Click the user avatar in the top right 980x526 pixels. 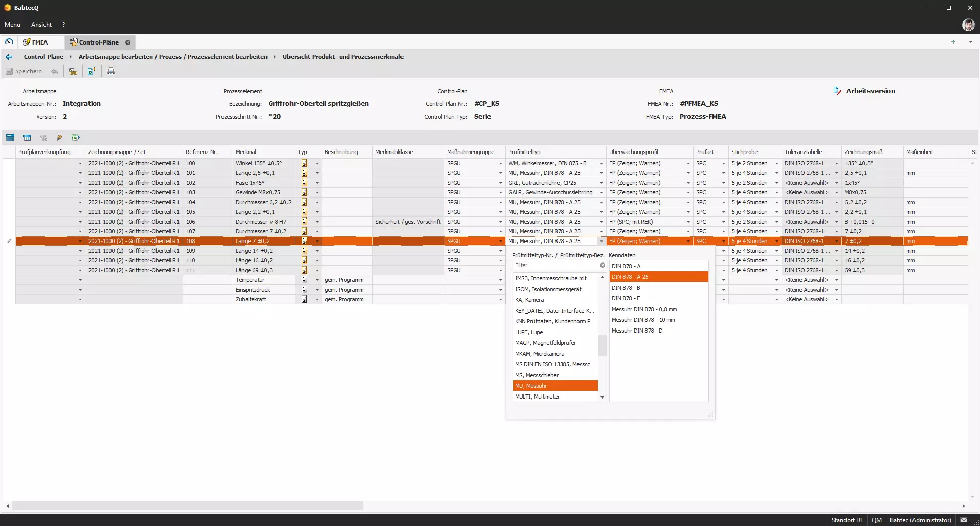968,25
